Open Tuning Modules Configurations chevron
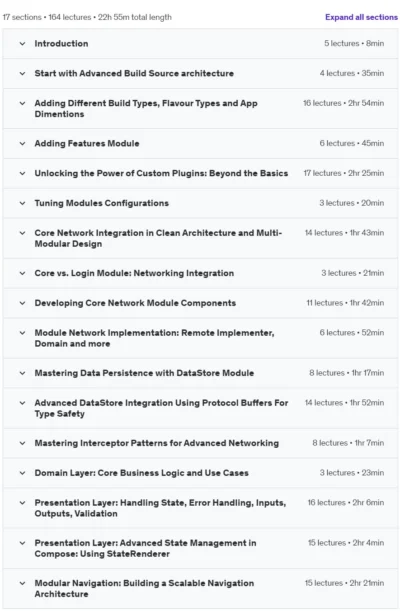 (23, 203)
